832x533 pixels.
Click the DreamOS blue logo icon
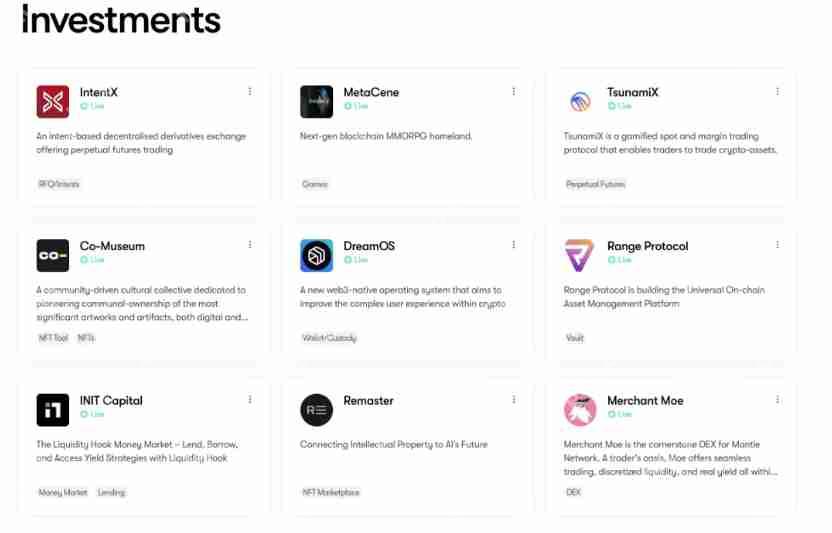(x=316, y=255)
